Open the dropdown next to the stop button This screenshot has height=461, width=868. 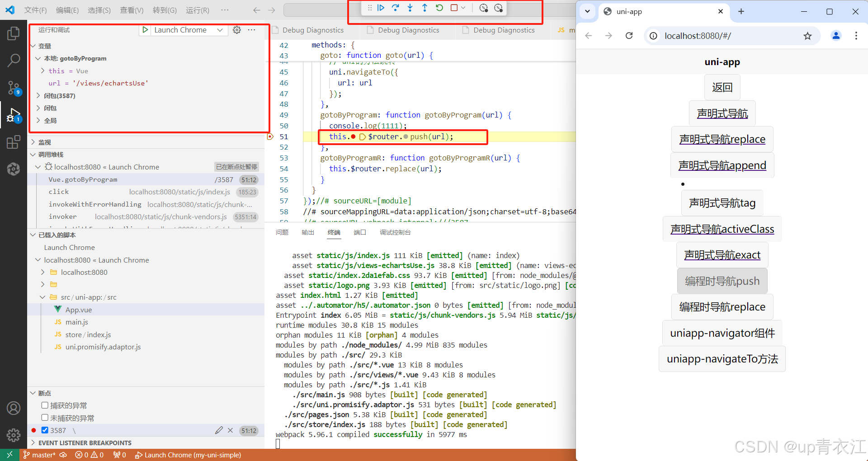[463, 8]
